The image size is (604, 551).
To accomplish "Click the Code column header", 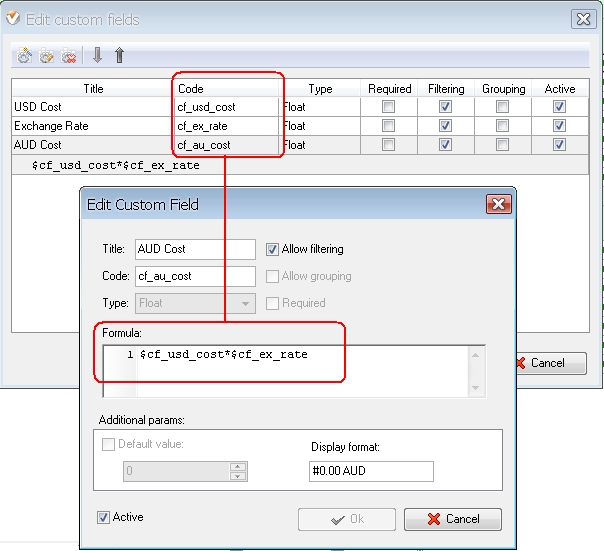I will pos(190,89).
